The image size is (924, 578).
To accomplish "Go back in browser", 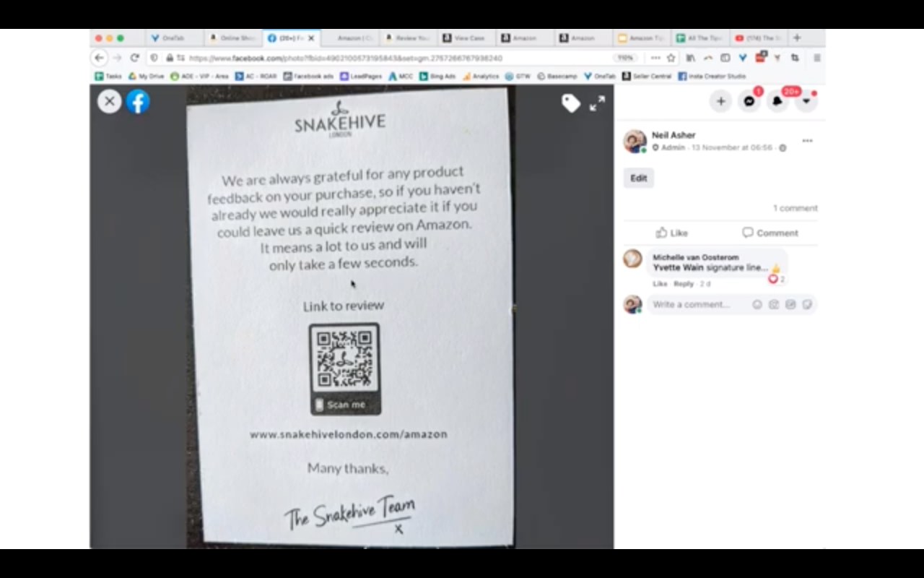I will 100,58.
